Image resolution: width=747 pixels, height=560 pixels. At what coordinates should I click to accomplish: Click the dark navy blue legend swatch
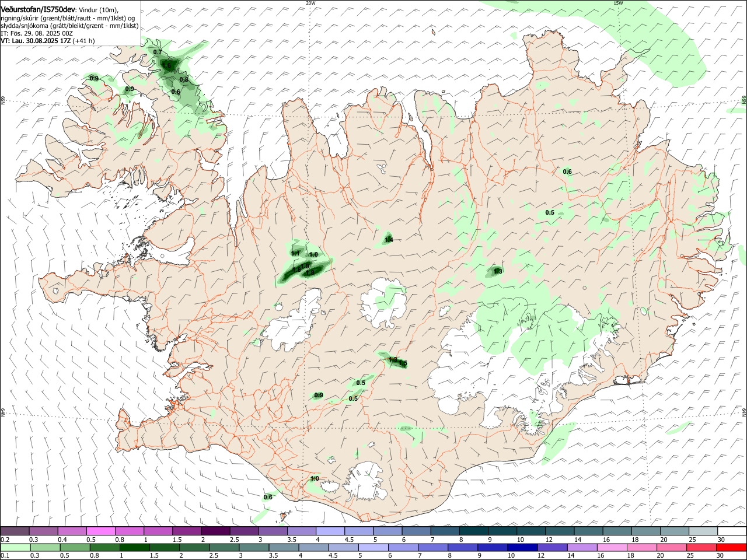521,547
